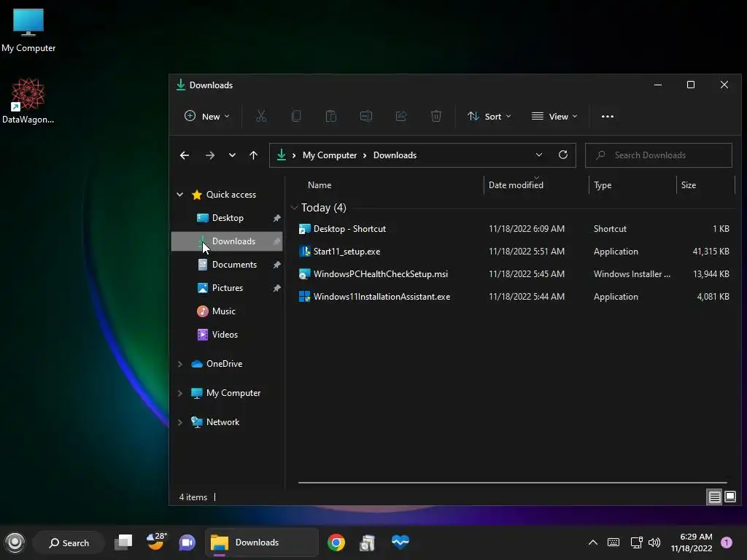Select Desktop in Quick access
Screen dimensions: 747x560
click(227, 218)
